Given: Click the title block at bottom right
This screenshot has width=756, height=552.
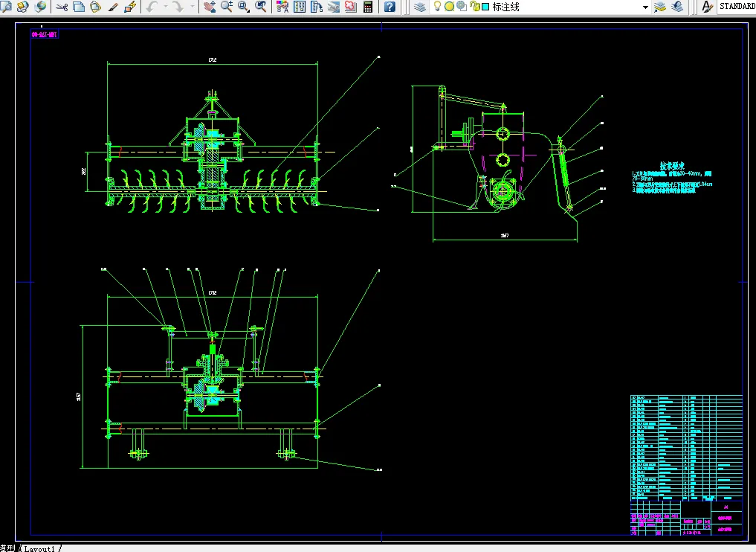Looking at the screenshot, I should [687, 518].
